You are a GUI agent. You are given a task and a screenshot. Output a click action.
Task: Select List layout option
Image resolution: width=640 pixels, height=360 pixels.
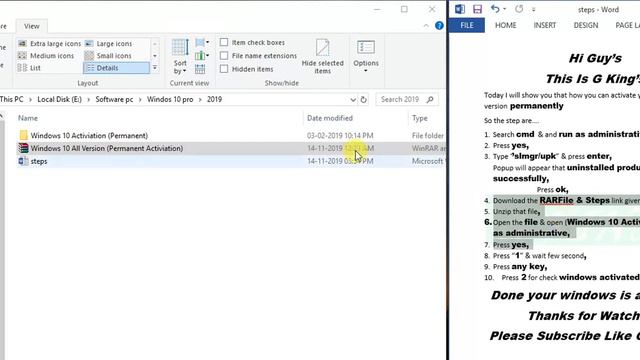click(x=29, y=68)
